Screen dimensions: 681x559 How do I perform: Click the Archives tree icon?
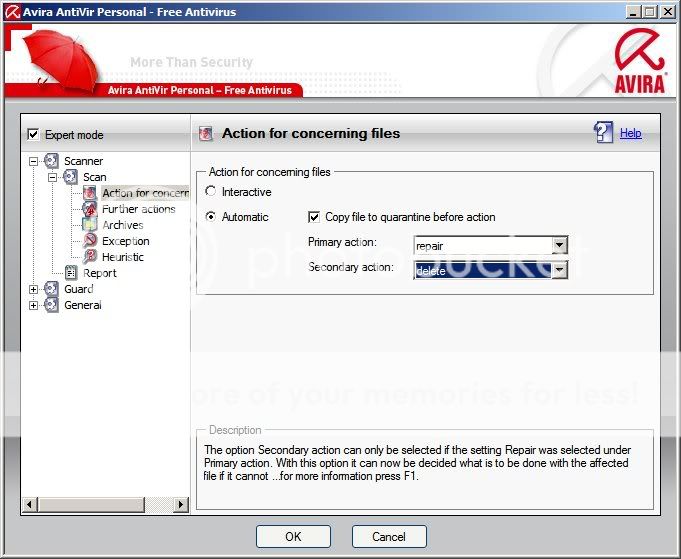89,225
